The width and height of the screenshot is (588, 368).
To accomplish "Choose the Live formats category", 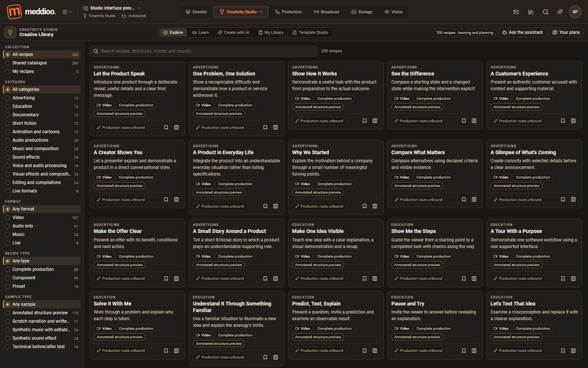I will [x=42, y=191].
